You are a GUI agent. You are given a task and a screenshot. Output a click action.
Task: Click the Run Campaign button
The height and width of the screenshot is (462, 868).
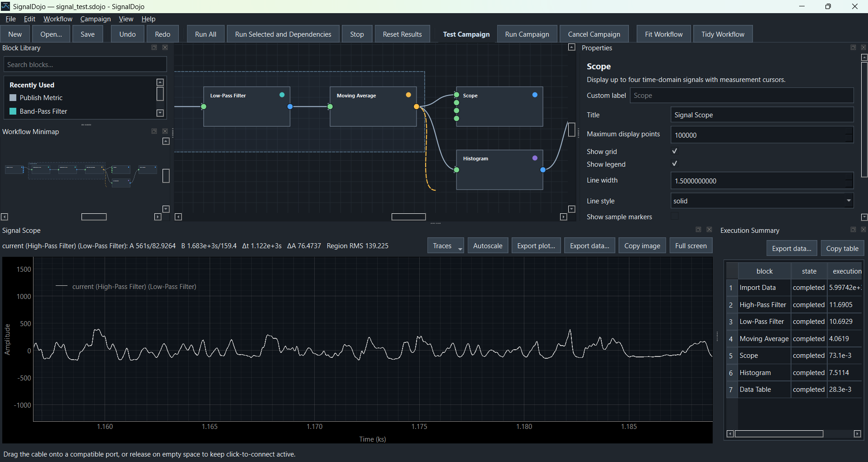[x=527, y=34]
